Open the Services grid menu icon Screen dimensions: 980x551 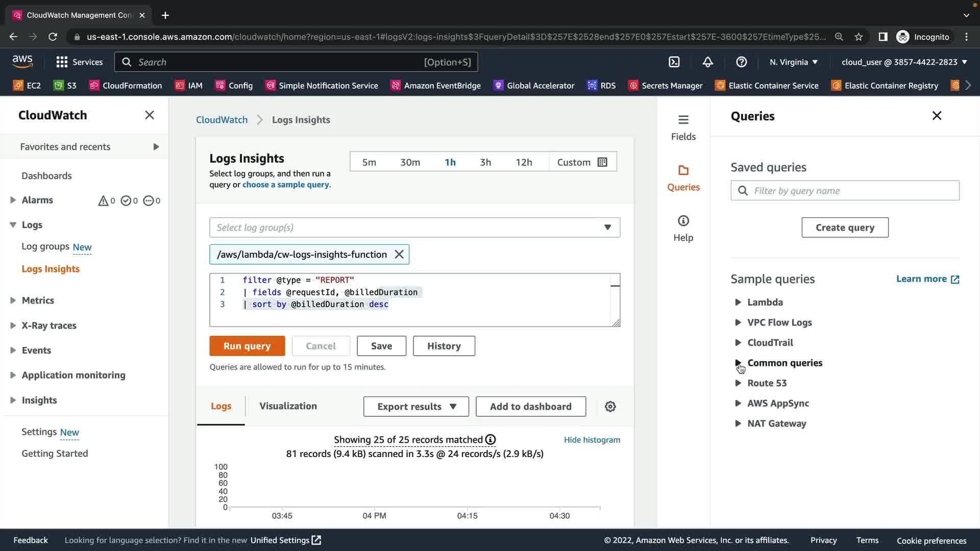point(62,62)
